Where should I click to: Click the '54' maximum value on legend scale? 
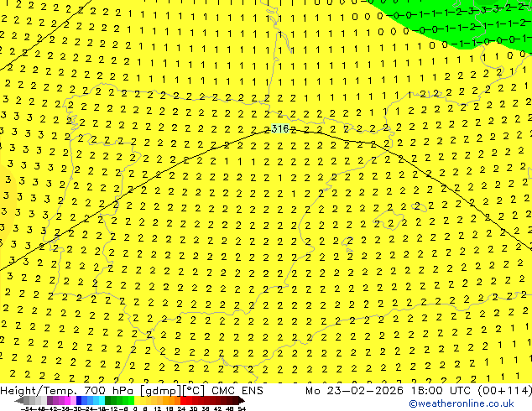tap(242, 409)
